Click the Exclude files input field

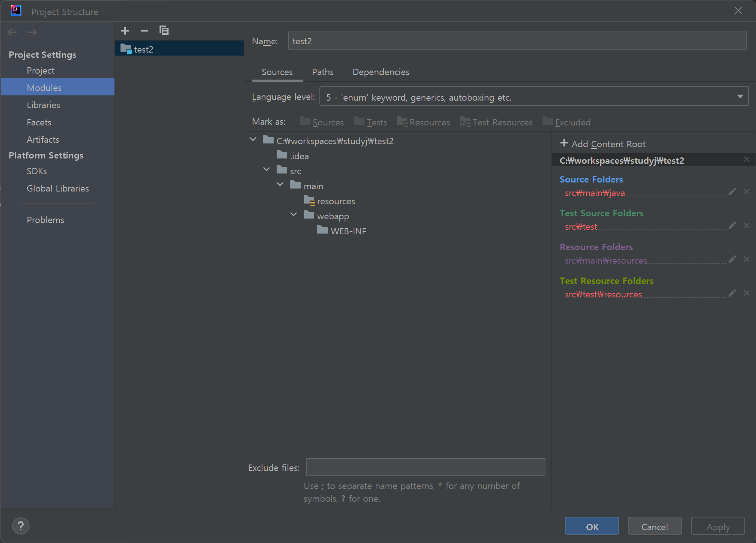tap(425, 467)
